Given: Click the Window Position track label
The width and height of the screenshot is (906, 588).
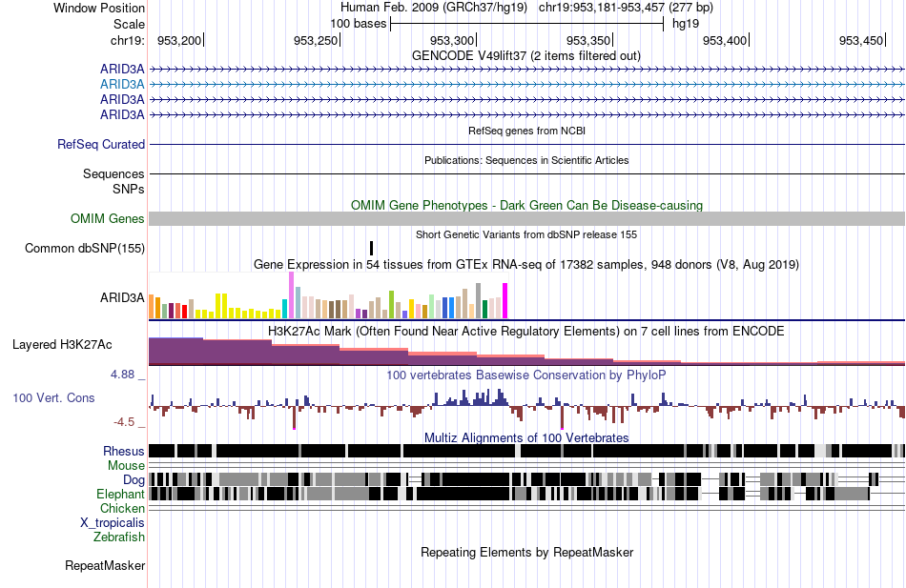Looking at the screenshot, I should click(99, 8).
